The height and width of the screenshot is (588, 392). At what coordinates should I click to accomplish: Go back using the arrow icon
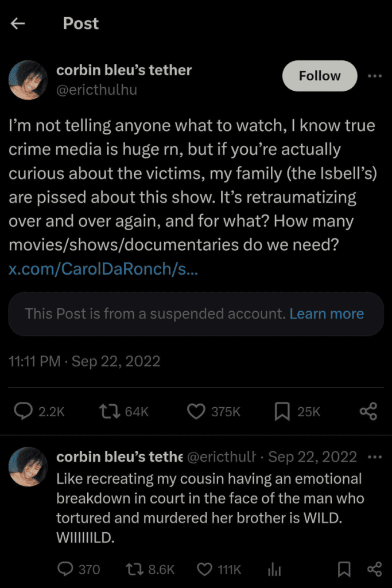tap(18, 24)
